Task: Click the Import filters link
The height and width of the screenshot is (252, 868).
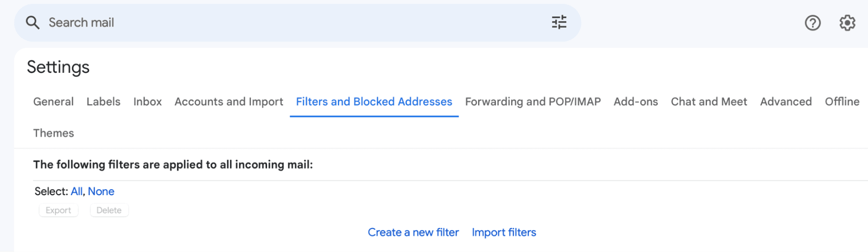Action: (504, 232)
